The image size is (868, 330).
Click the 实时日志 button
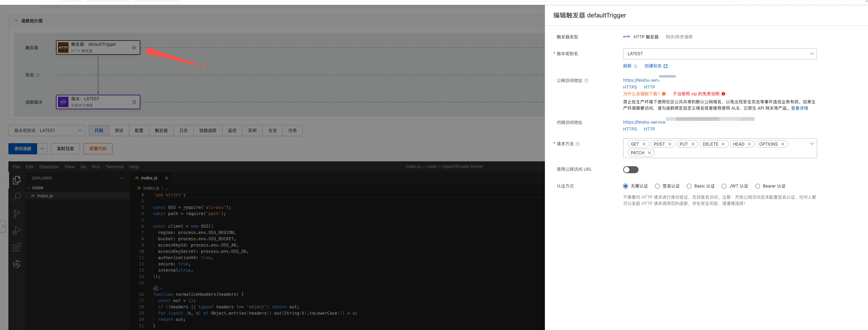(x=65, y=149)
